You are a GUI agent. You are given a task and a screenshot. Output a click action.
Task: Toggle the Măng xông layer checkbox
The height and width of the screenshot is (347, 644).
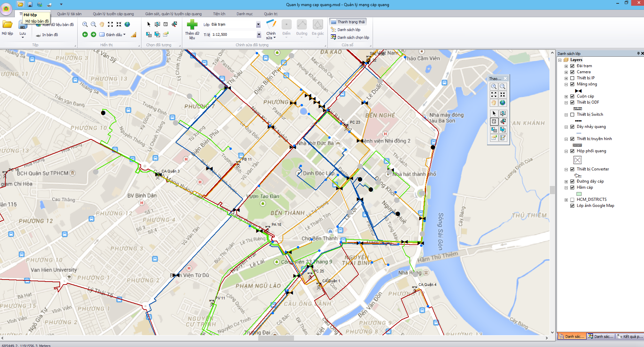pos(572,84)
